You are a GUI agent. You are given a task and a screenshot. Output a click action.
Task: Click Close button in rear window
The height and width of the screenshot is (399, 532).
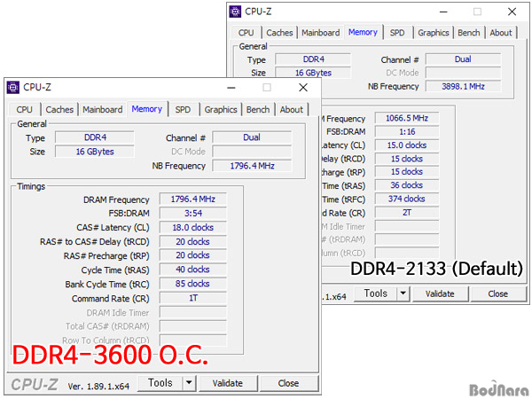click(497, 293)
